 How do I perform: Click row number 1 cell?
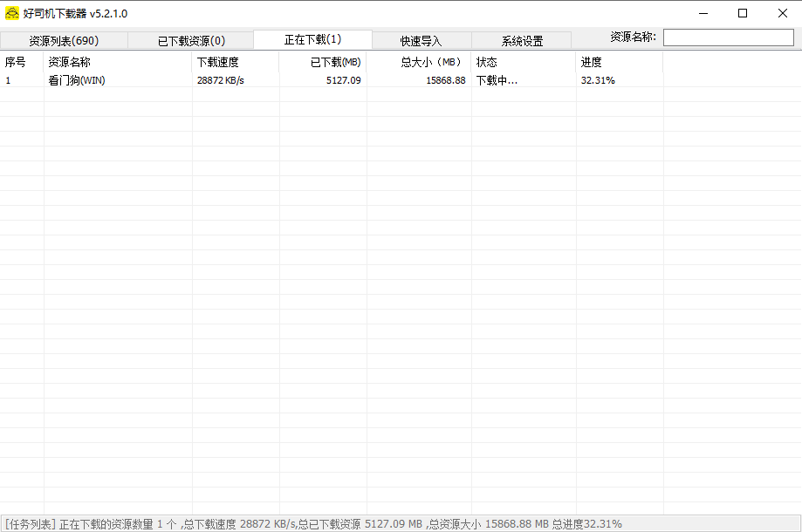[x=8, y=80]
